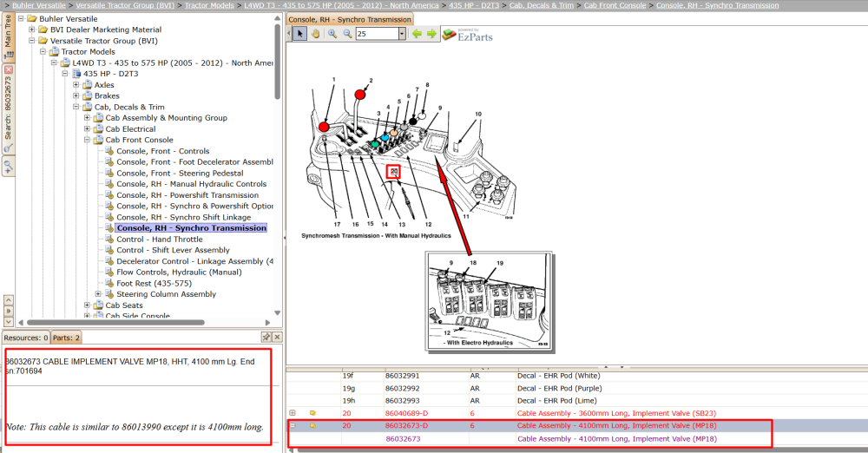
Task: Click the tree panel horizontal scrollbar thumb
Action: 115,322
